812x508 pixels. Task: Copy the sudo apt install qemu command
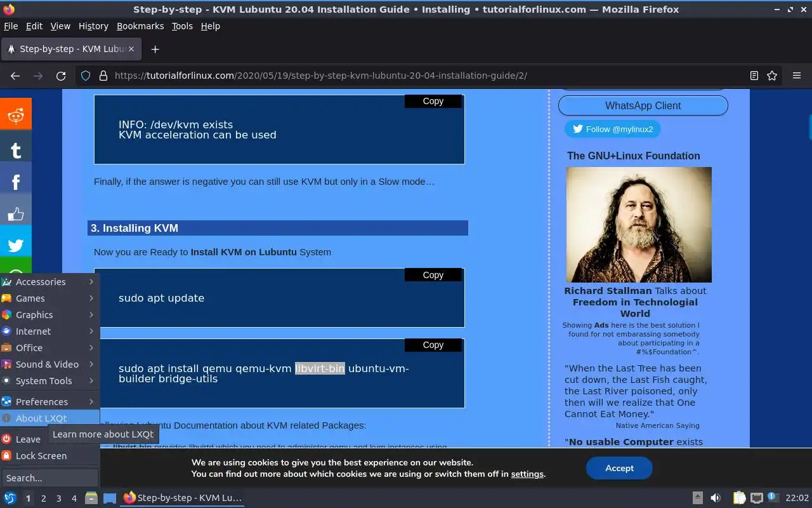point(433,345)
